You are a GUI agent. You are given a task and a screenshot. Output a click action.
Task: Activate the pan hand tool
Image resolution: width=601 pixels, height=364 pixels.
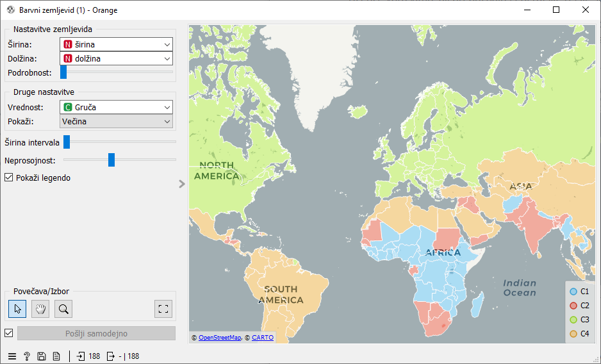(40, 309)
